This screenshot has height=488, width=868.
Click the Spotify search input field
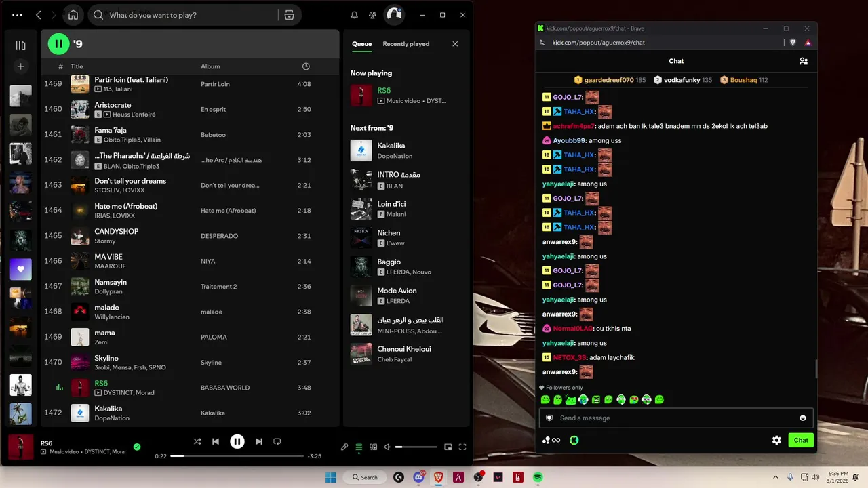pos(183,15)
